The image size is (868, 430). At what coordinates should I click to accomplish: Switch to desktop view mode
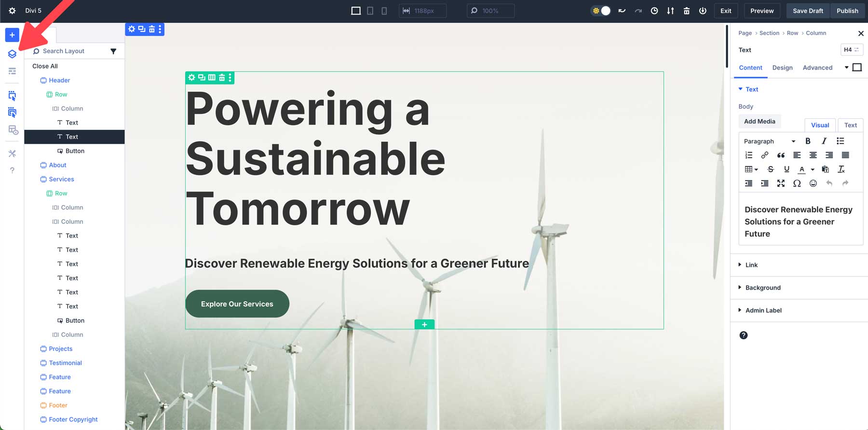pos(356,11)
